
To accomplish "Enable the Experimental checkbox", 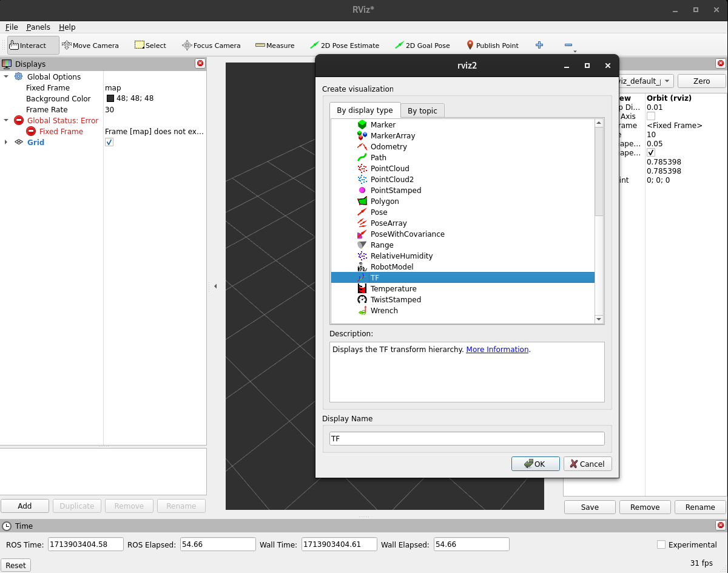I will [661, 544].
